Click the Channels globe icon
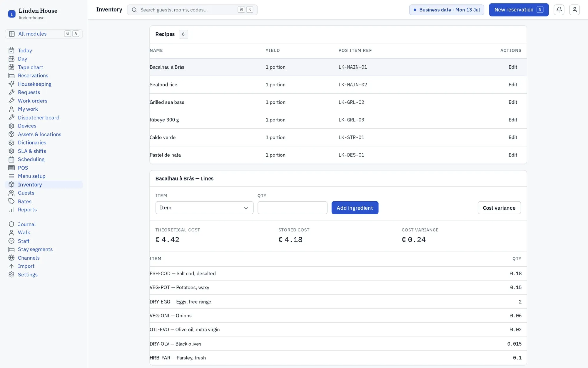 tap(11, 258)
